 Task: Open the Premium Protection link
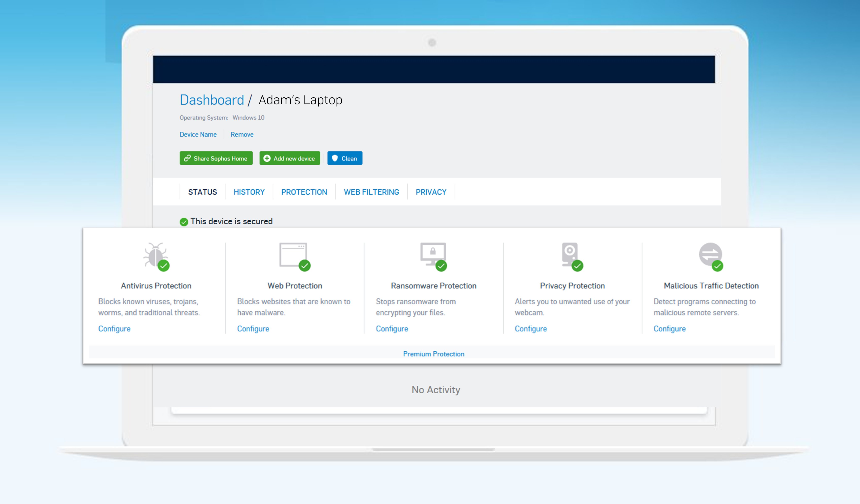[x=433, y=354]
